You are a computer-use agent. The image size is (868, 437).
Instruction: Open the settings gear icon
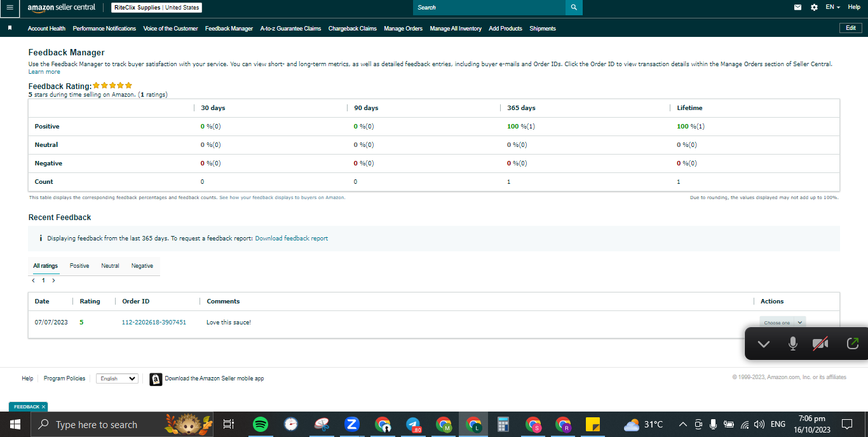tap(814, 8)
